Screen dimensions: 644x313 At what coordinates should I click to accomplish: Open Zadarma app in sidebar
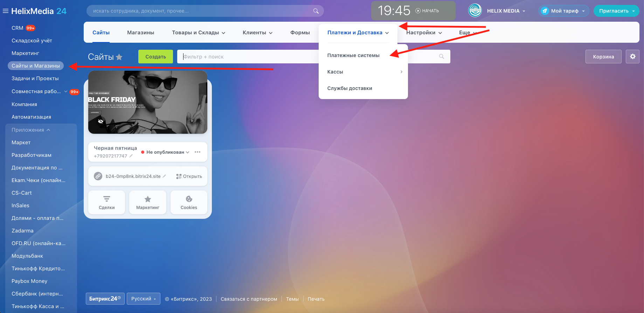click(x=22, y=231)
